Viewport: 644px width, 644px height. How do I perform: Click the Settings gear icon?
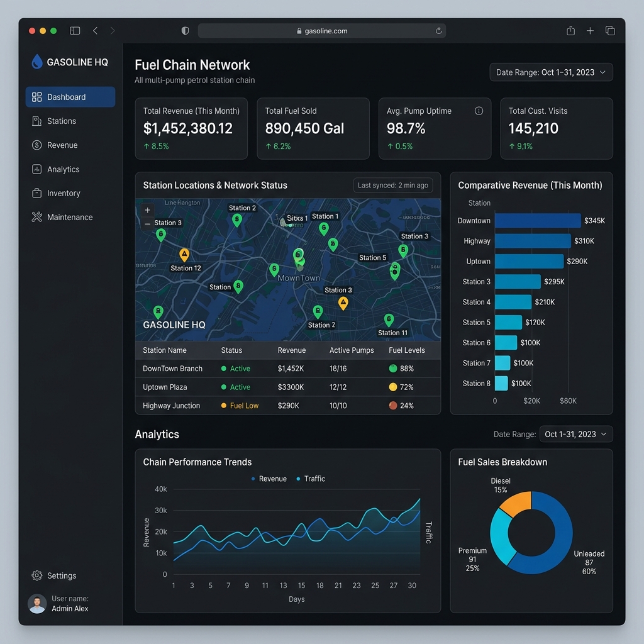pos(37,575)
